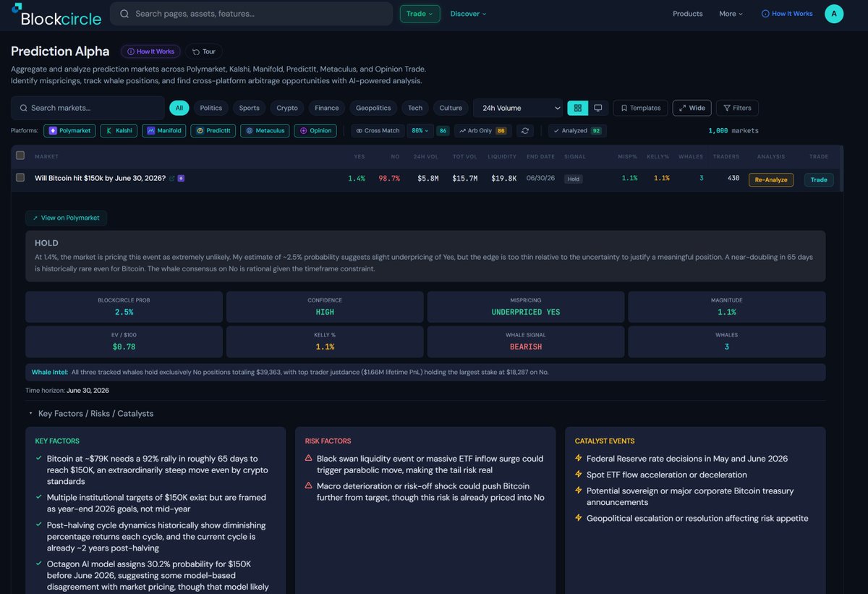Click the purple platform badge after Bitcoin market title
The width and height of the screenshot is (868, 594).
(x=181, y=178)
